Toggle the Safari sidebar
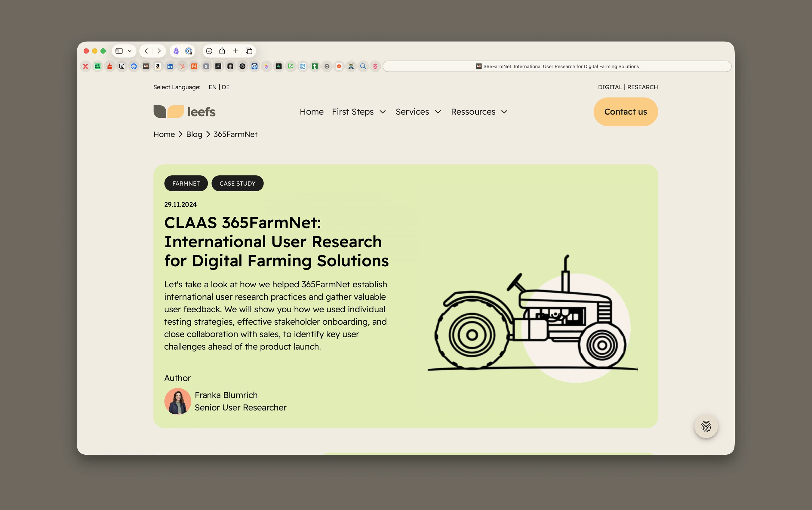Image resolution: width=812 pixels, height=510 pixels. [119, 51]
